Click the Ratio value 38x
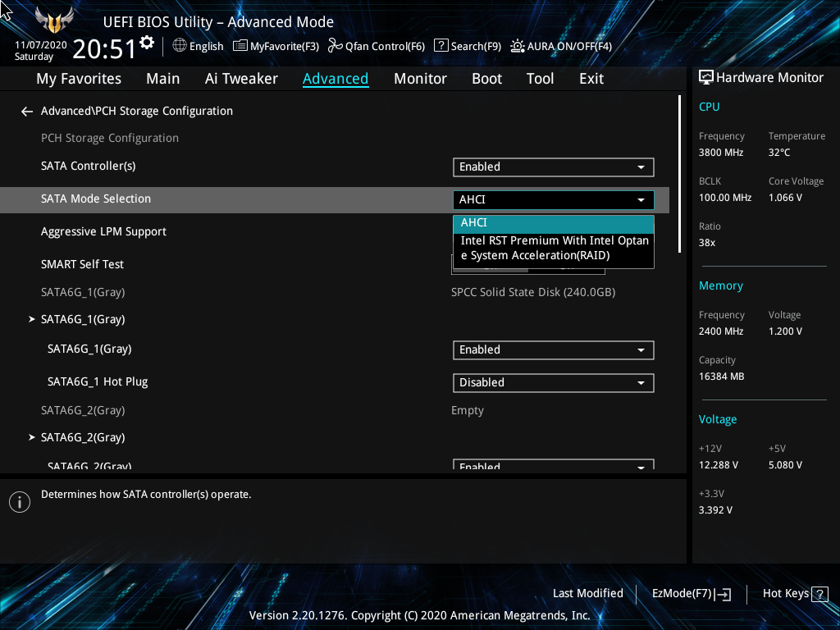 (706, 243)
